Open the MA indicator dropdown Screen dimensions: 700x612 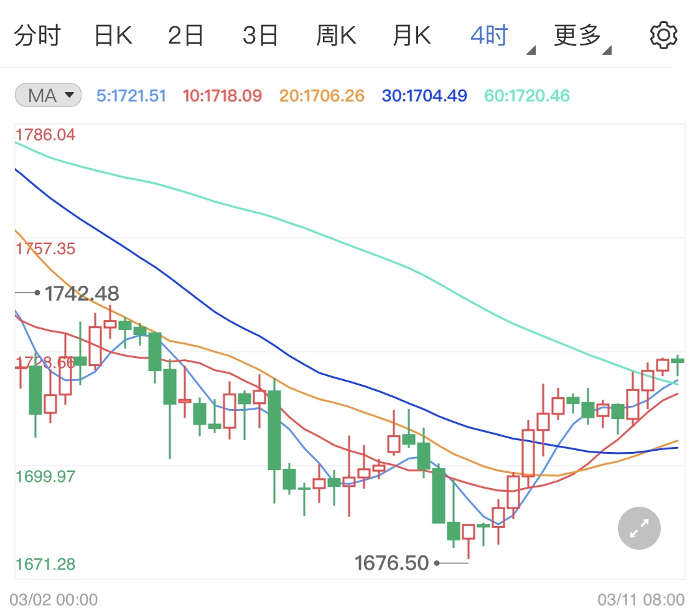click(x=48, y=95)
